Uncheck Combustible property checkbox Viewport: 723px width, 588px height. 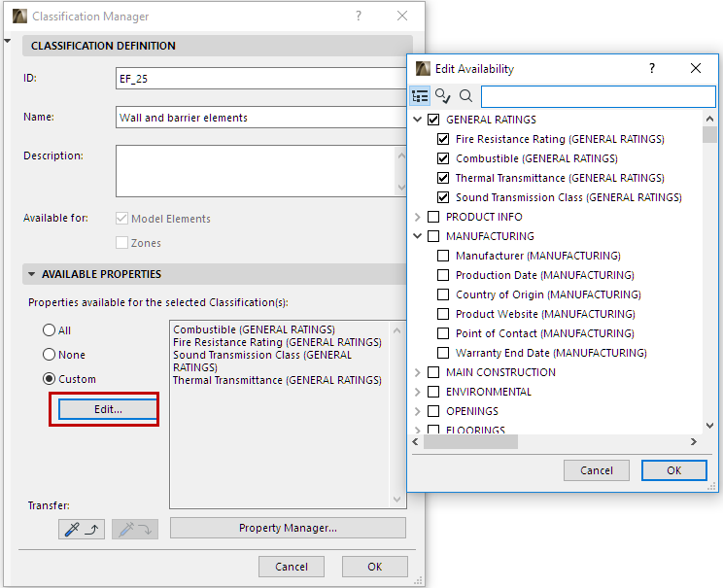tap(443, 158)
